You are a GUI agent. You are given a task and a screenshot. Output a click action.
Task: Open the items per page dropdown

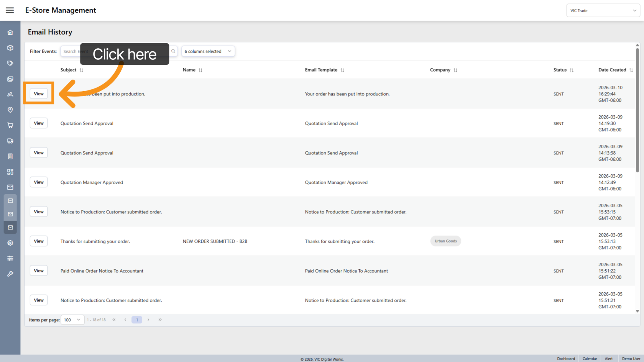72,320
